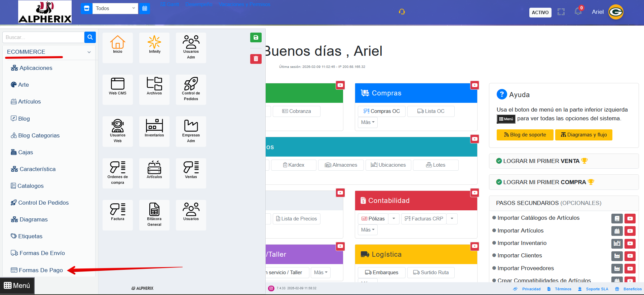Toggle the ACTIVO status button
This screenshot has width=644, height=295.
[x=540, y=12]
